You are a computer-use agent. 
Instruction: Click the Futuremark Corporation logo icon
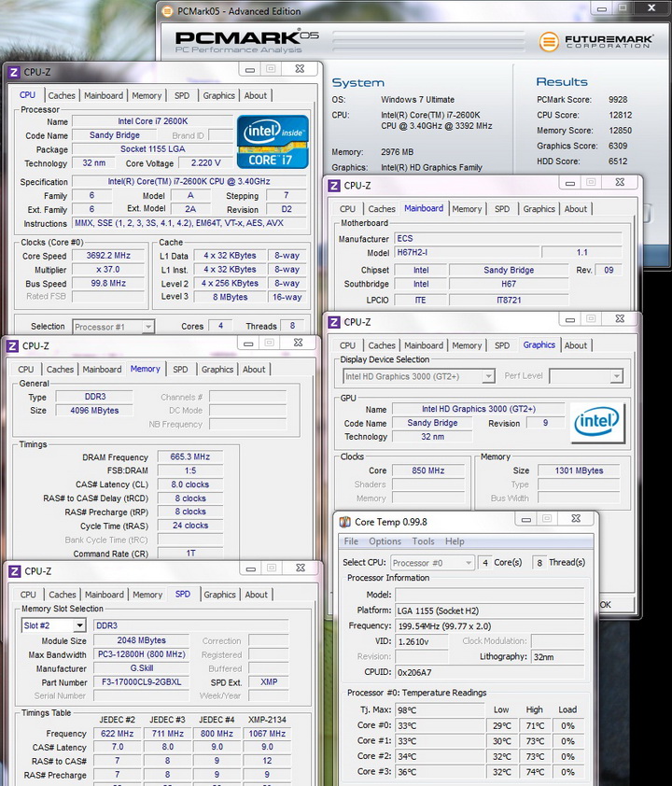coord(549,42)
